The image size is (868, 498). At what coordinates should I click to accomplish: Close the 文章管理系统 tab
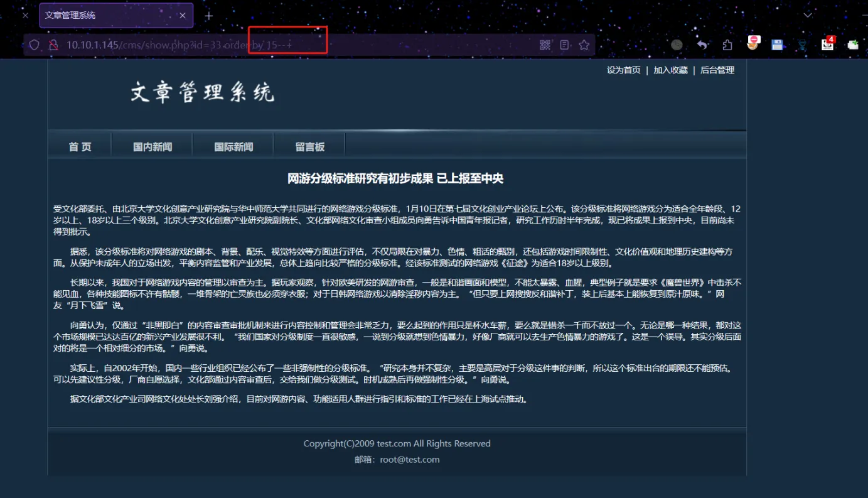click(x=183, y=16)
